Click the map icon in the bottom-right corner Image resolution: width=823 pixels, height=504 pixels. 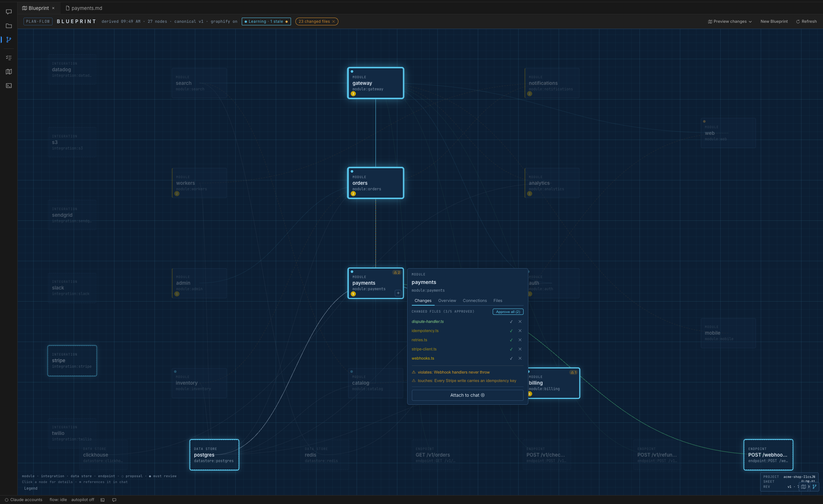coord(804,487)
